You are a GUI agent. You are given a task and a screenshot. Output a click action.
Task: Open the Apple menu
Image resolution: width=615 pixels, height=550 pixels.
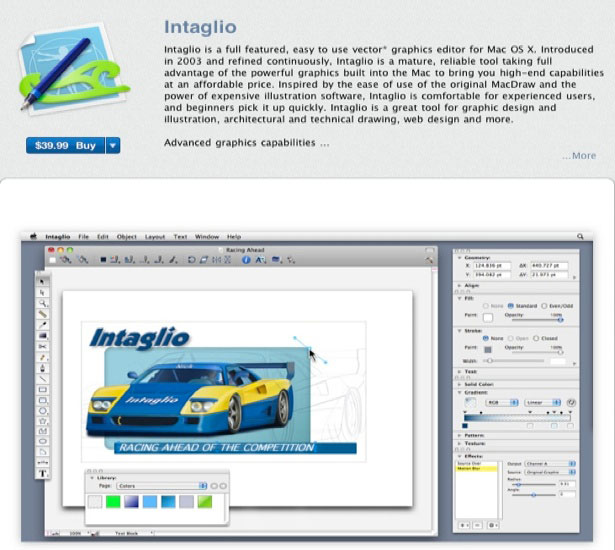[x=34, y=236]
